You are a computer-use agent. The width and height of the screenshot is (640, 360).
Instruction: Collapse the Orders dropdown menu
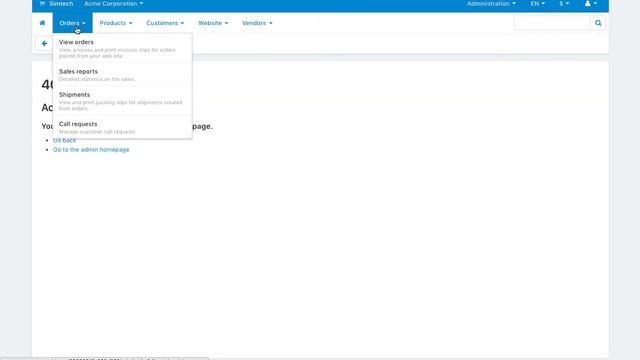72,23
